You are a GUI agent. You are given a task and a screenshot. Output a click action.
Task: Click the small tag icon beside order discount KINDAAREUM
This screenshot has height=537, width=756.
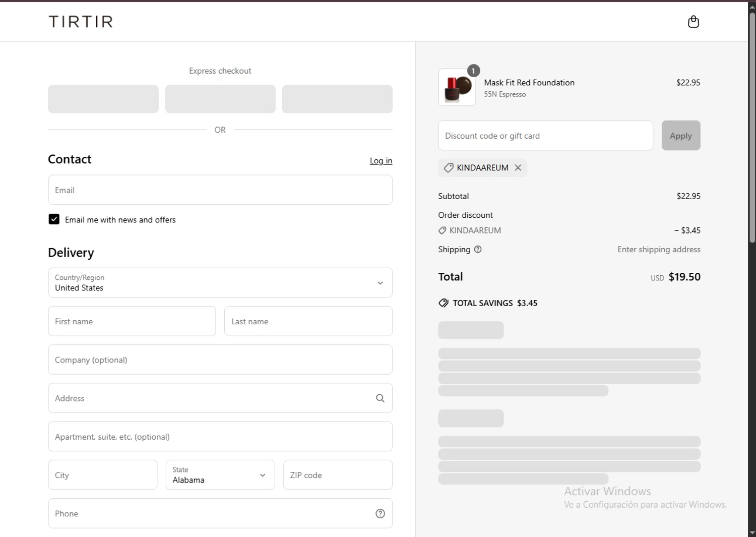tap(443, 230)
